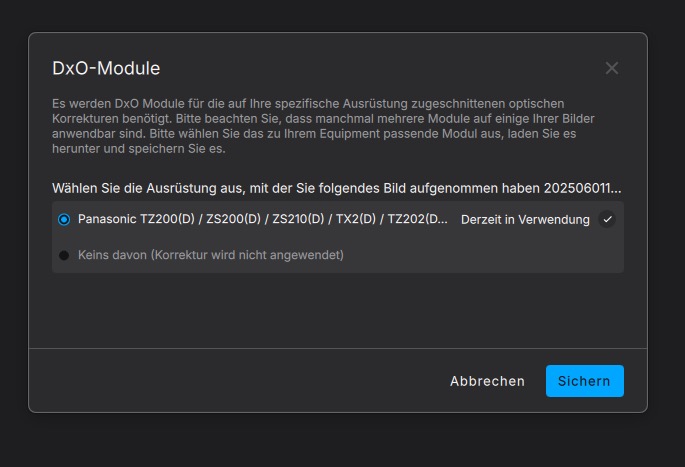The image size is (685, 467).
Task: Click the checkmark icon beside 'Derzeit in Verwendung'
Action: (x=607, y=219)
